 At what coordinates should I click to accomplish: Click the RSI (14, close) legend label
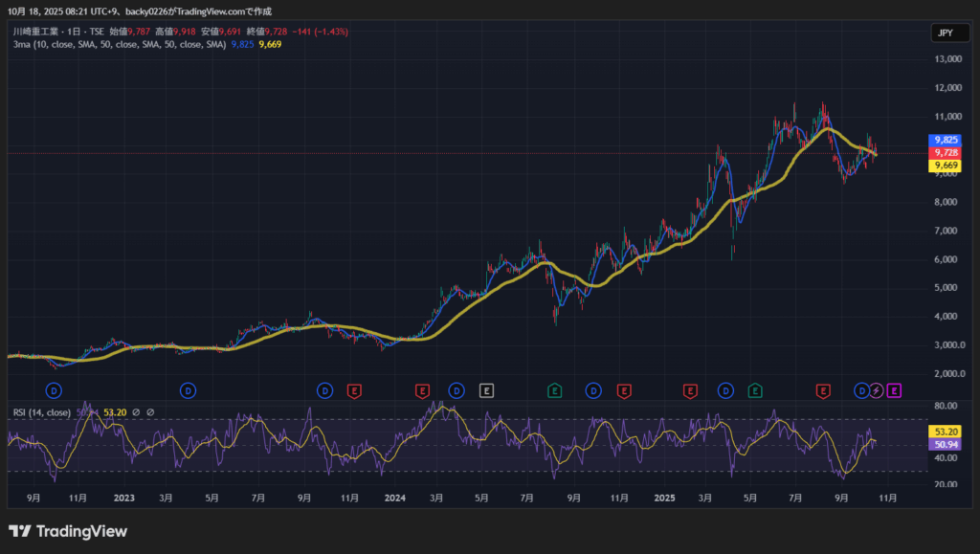click(41, 412)
